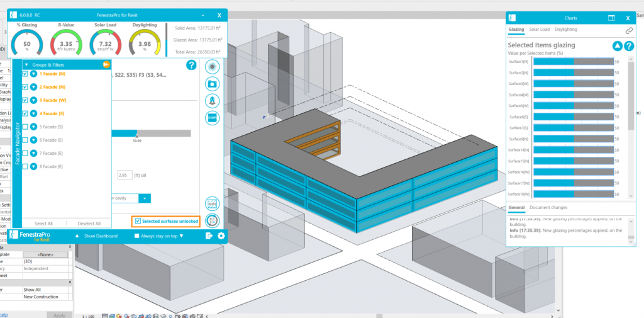Viewport: 644px width, 318px height.
Task: Click the camera snapshot icon
Action: [213, 84]
